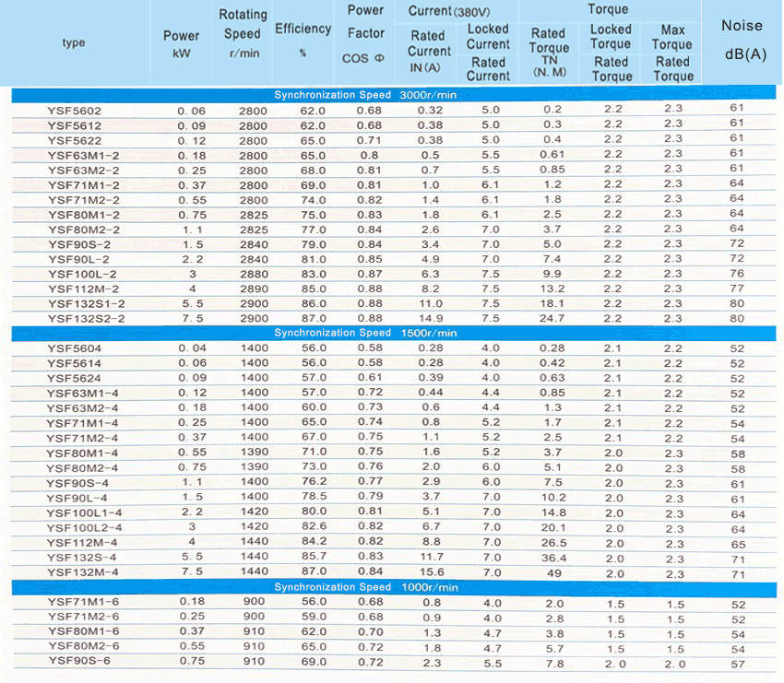The height and width of the screenshot is (683, 784).
Task: Select the YSF5602 model name
Action: [x=75, y=111]
